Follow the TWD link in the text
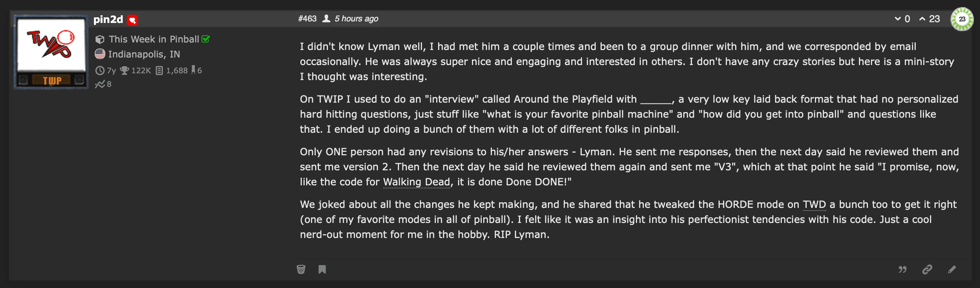This screenshot has height=288, width=980. click(815, 204)
